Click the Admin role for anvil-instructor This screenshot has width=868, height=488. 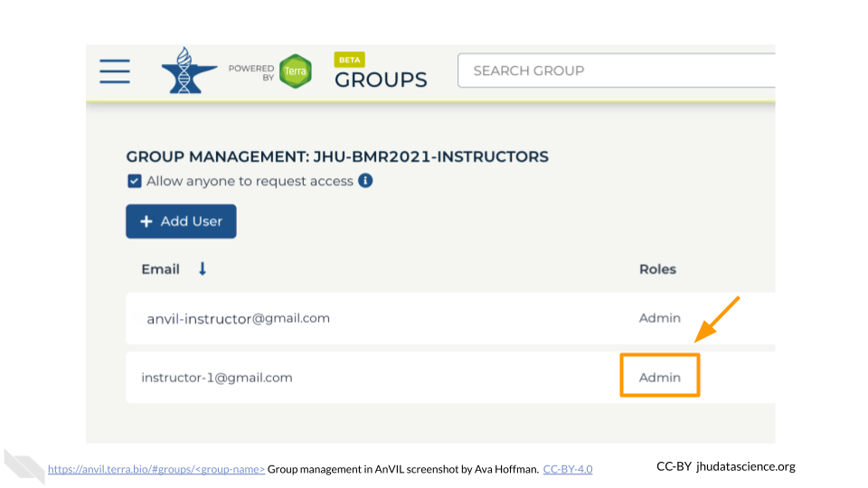pos(660,318)
